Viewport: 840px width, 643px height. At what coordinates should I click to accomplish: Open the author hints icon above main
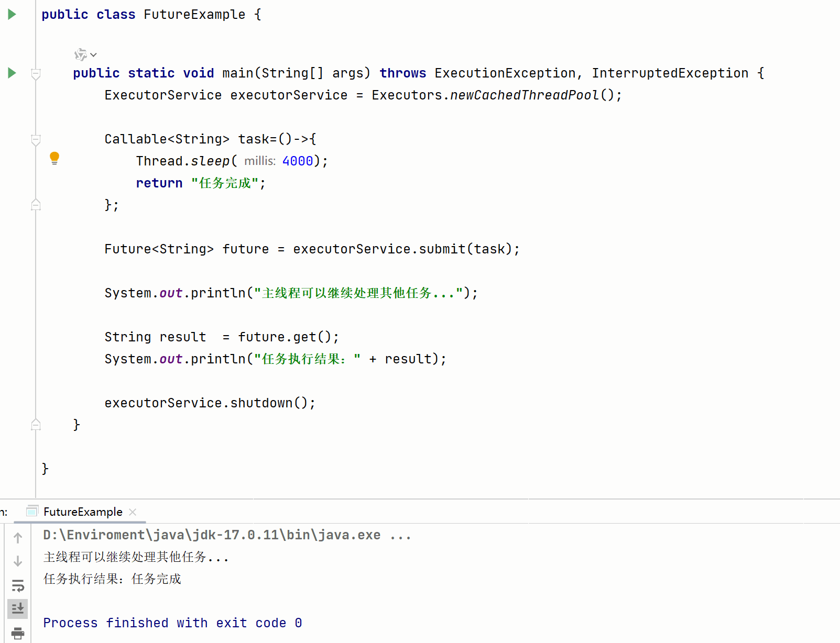(x=85, y=54)
